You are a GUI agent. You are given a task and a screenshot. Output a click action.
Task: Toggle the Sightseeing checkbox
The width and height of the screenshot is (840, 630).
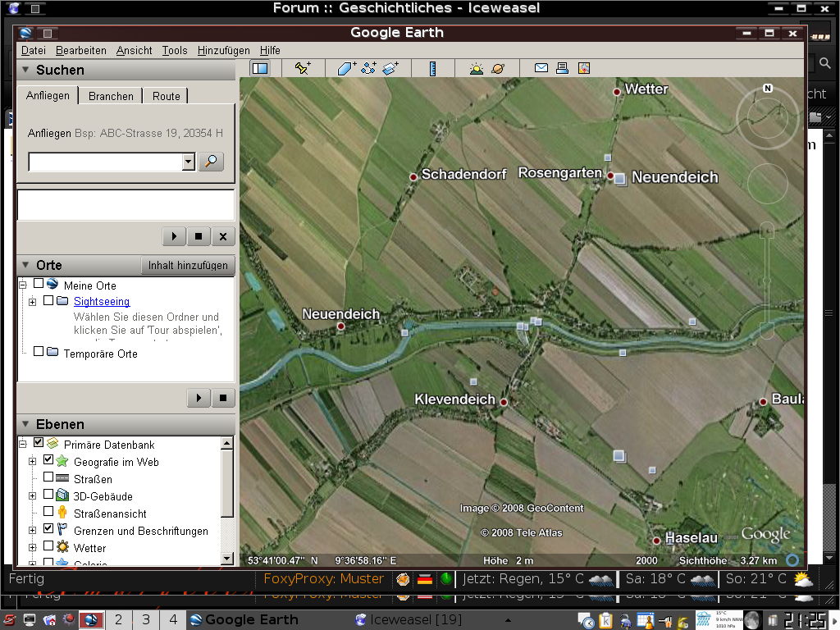click(48, 300)
